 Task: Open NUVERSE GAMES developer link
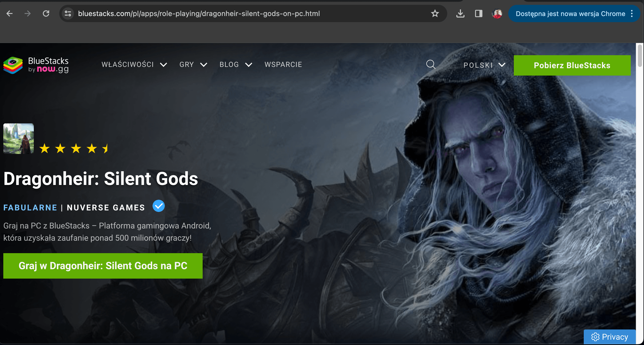(x=106, y=208)
